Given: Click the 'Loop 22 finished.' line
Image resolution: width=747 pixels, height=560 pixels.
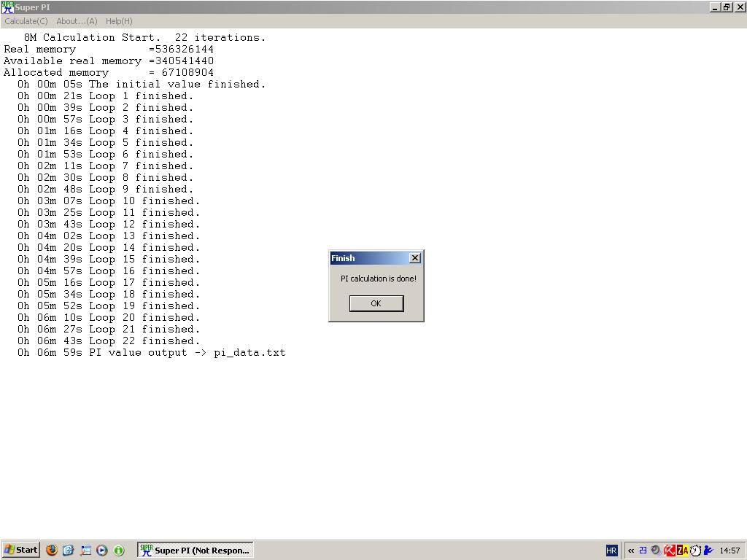Looking at the screenshot, I should (109, 341).
